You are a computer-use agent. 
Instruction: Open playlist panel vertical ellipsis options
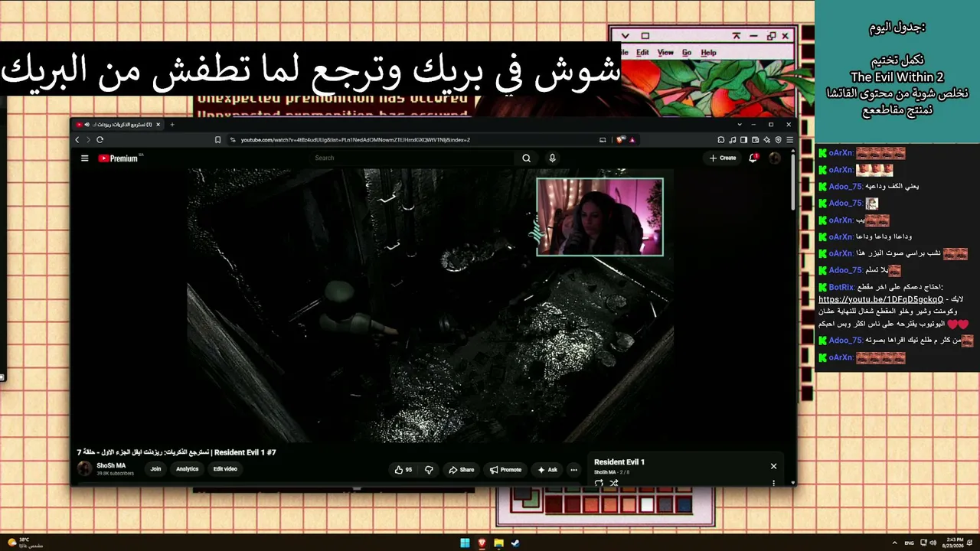773,483
